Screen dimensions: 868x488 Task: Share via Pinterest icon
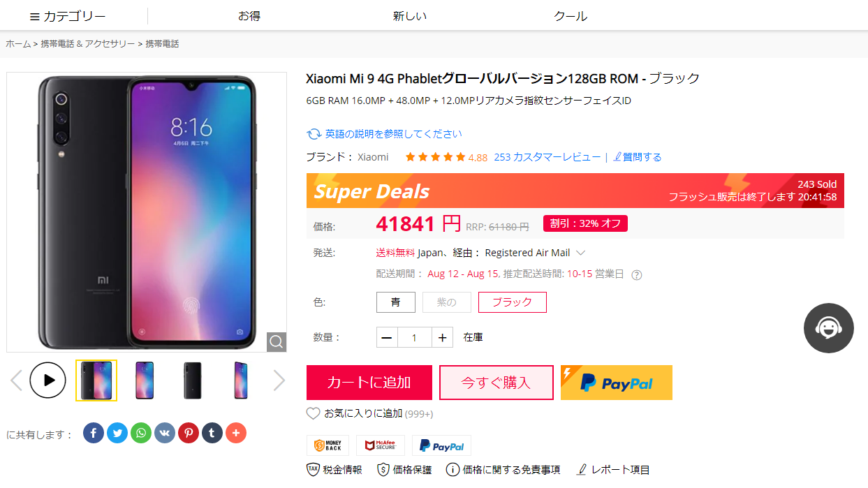click(x=189, y=433)
